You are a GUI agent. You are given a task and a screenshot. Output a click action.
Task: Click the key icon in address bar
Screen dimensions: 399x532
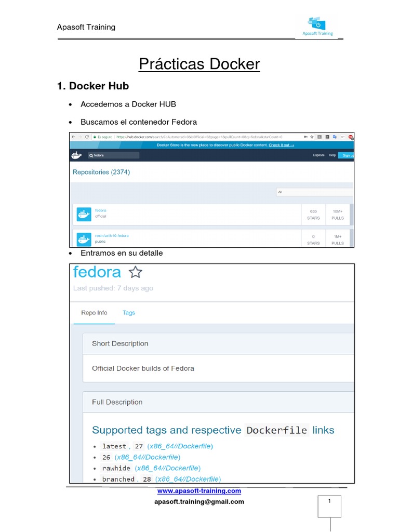(x=305, y=137)
